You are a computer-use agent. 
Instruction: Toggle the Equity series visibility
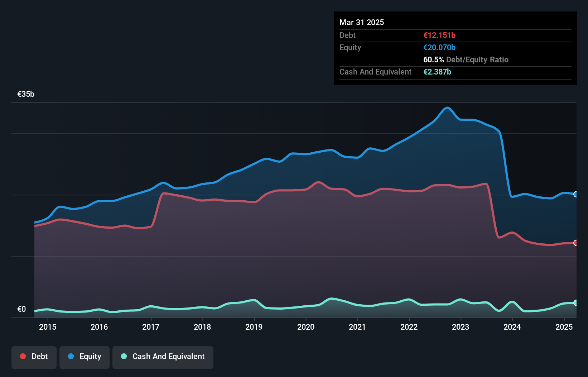[85, 357]
